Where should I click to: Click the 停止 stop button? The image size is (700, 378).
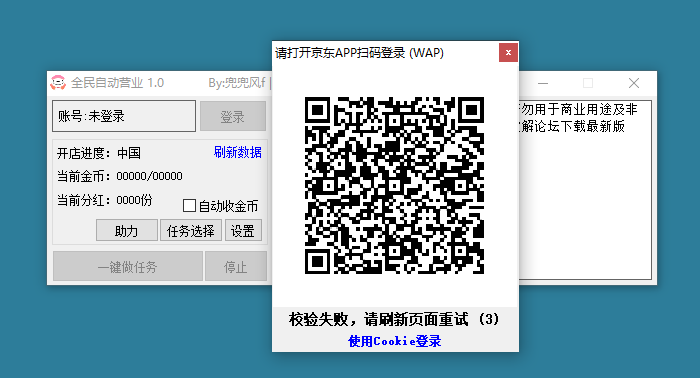236,267
